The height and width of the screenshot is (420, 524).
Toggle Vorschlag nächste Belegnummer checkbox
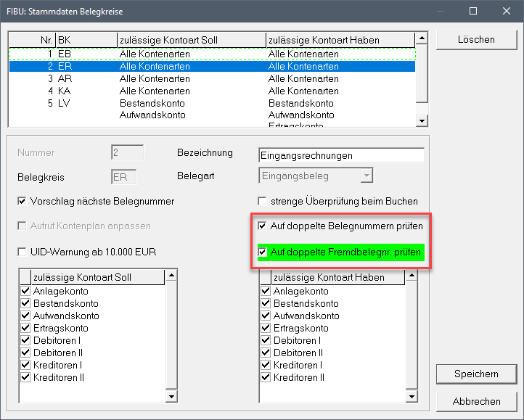tap(22, 201)
